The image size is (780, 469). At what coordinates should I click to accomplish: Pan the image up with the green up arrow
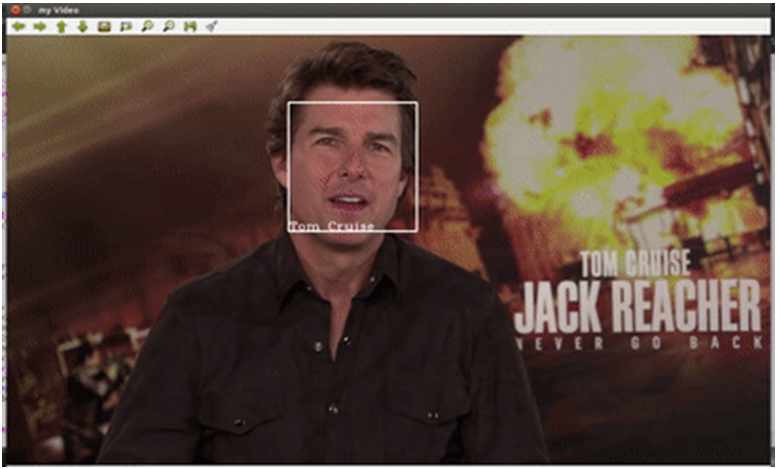pyautogui.click(x=61, y=26)
